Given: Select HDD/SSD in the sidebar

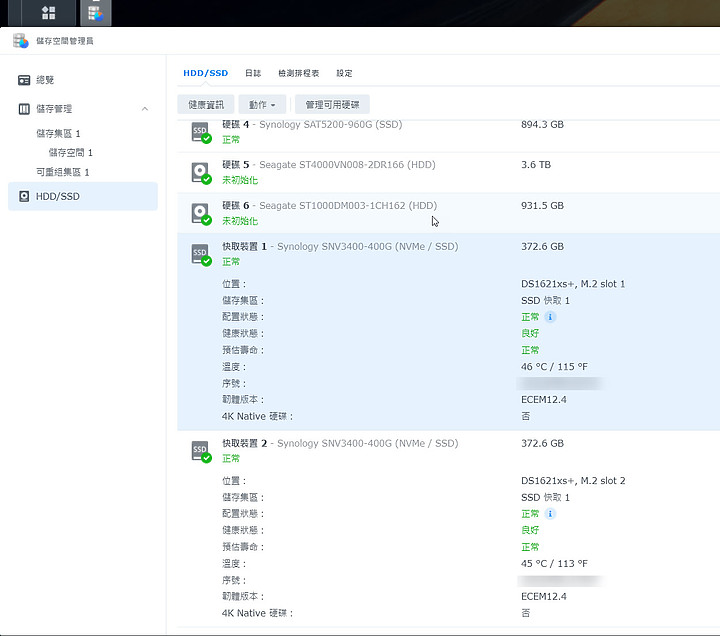Looking at the screenshot, I should (83, 197).
